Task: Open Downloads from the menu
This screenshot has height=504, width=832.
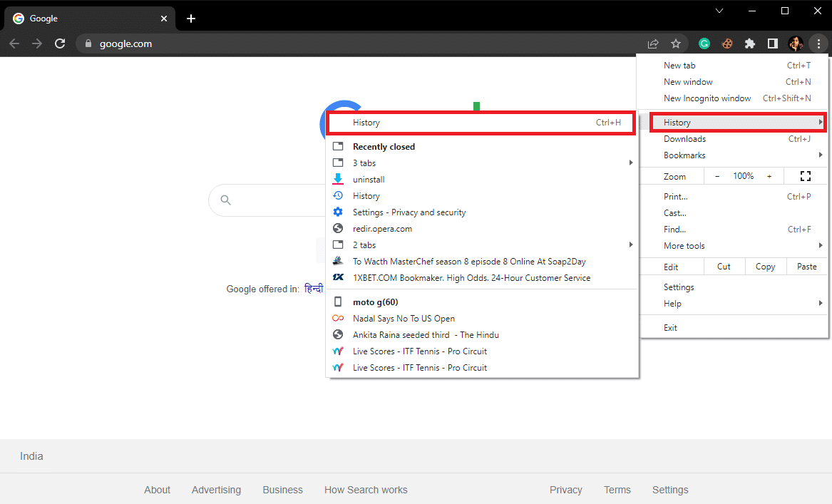Action: coord(734,139)
